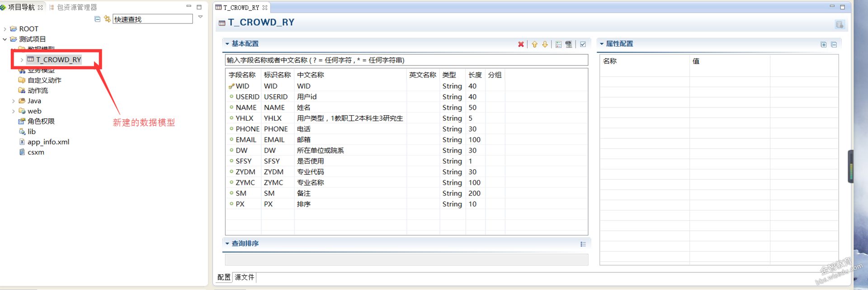
Task: Toggle the checkmark icon in 基本配置 toolbar
Action: tap(583, 44)
